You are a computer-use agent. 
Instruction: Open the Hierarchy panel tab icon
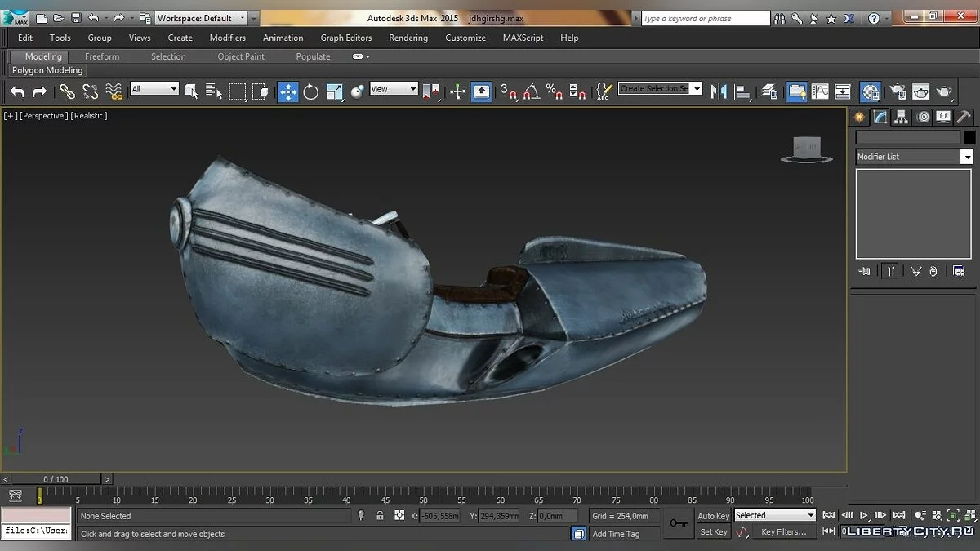(901, 117)
